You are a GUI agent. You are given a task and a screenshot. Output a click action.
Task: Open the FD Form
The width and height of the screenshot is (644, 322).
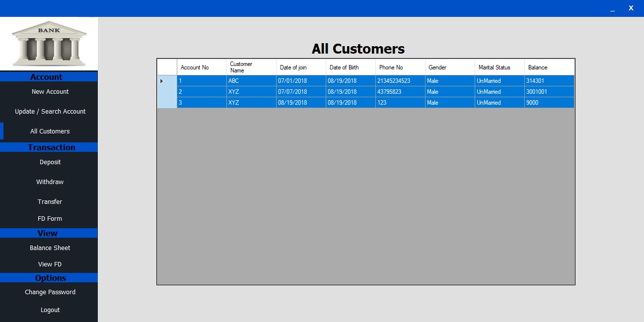pyautogui.click(x=50, y=218)
